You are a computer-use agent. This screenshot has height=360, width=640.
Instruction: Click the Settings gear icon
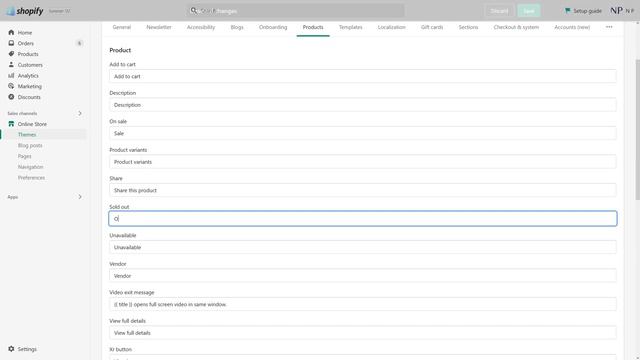[x=11, y=349]
